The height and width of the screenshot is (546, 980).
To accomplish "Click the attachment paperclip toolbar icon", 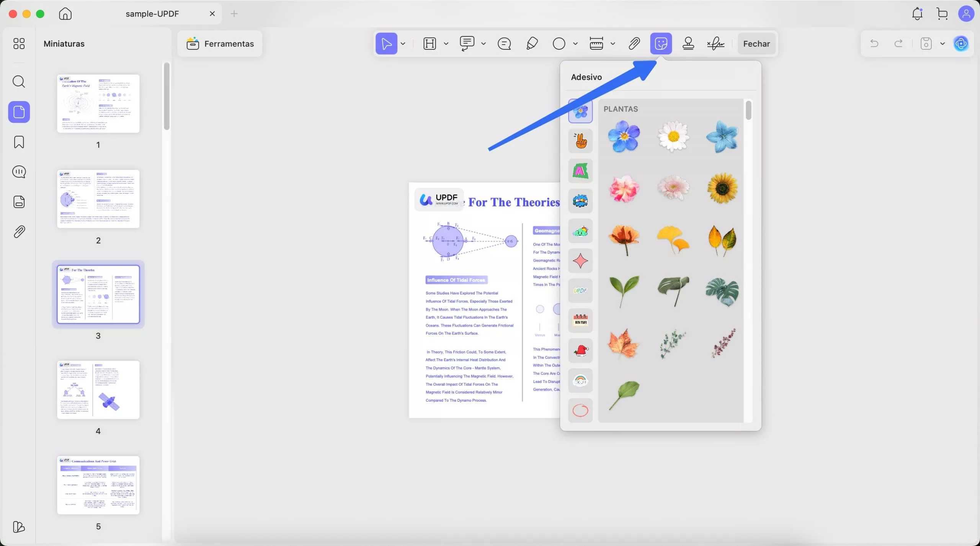I will tap(634, 44).
